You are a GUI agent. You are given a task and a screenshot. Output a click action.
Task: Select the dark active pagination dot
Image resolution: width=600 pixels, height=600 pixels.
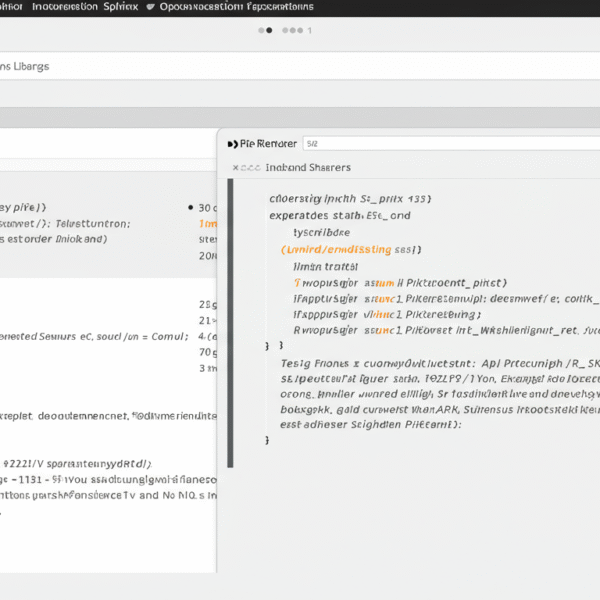pos(262,30)
